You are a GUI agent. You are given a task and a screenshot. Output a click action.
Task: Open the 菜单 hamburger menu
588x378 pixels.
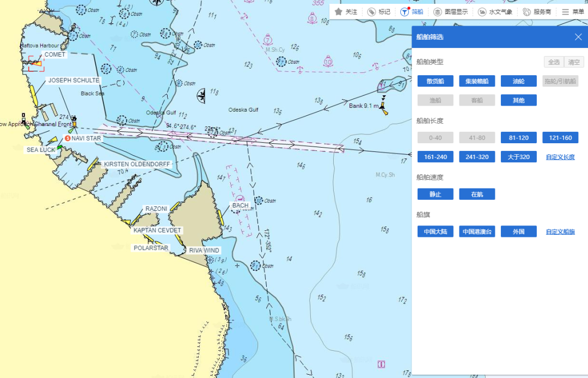565,11
